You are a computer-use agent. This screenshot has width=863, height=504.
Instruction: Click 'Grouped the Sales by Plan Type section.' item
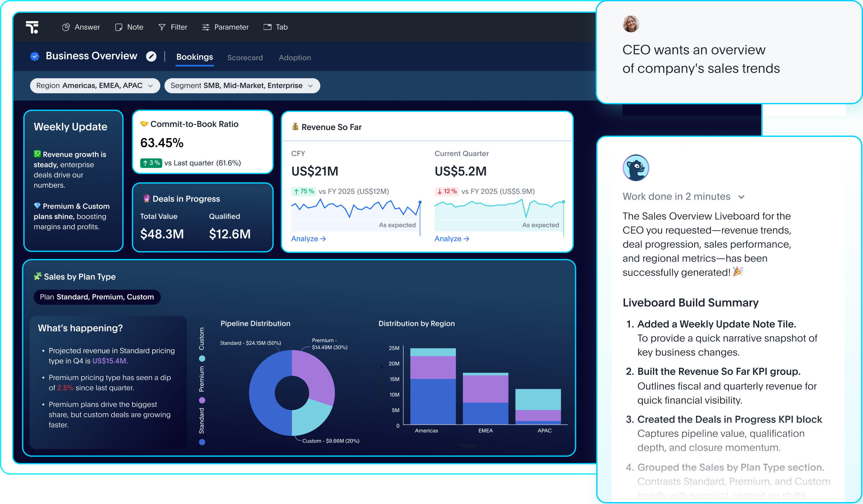point(731,467)
